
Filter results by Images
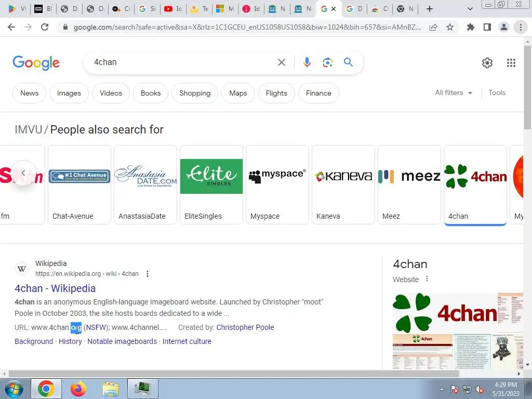pos(69,93)
